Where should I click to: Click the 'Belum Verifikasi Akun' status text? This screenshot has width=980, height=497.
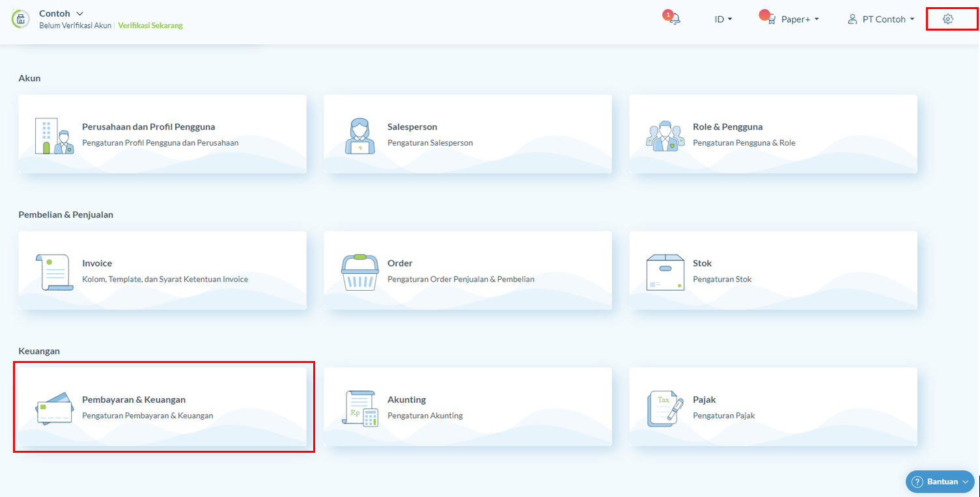click(x=76, y=25)
